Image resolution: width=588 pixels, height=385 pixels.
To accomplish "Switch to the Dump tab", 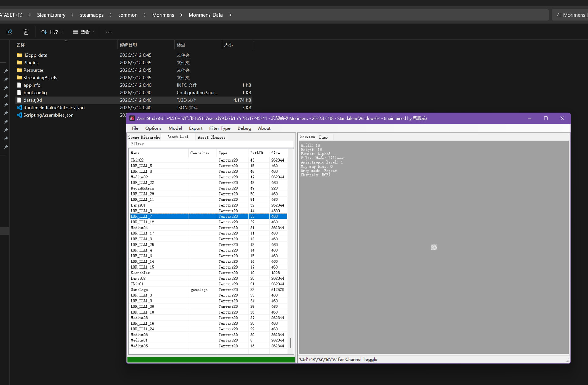I will pos(323,137).
